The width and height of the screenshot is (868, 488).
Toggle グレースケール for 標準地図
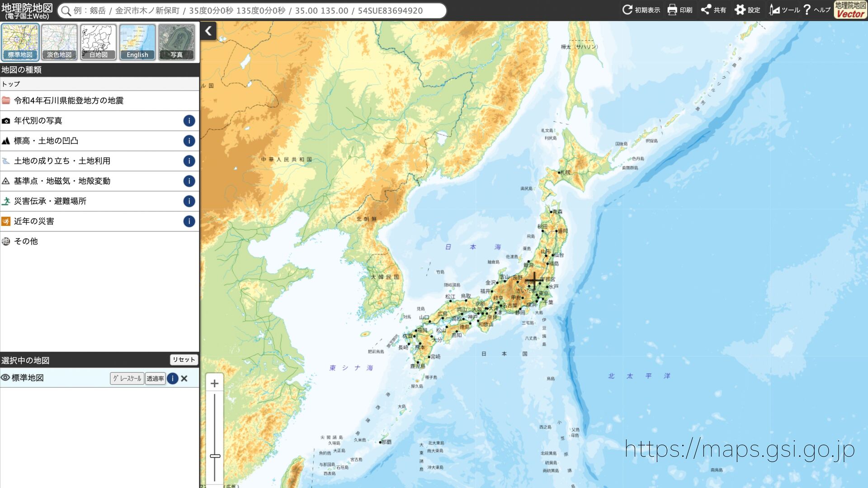(127, 379)
